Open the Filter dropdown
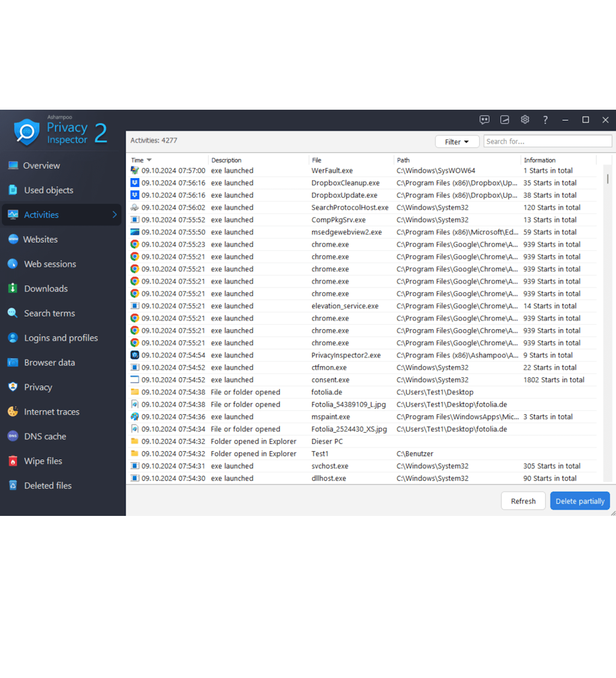This screenshot has width=616, height=678. [x=456, y=142]
